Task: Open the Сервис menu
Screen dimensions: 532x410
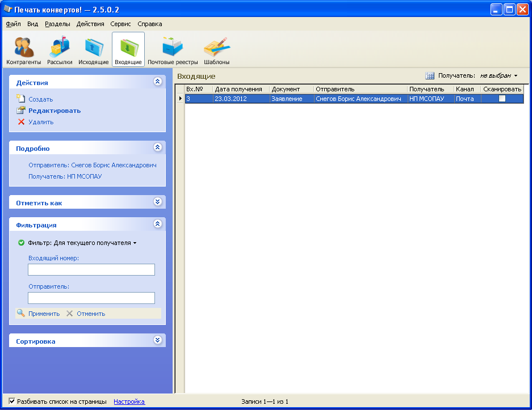Action: (120, 24)
